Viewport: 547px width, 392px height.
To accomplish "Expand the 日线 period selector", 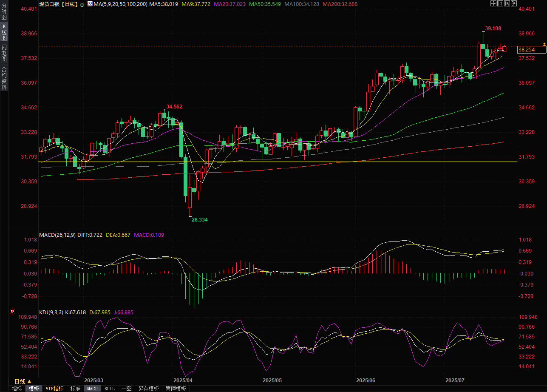I will (23, 381).
